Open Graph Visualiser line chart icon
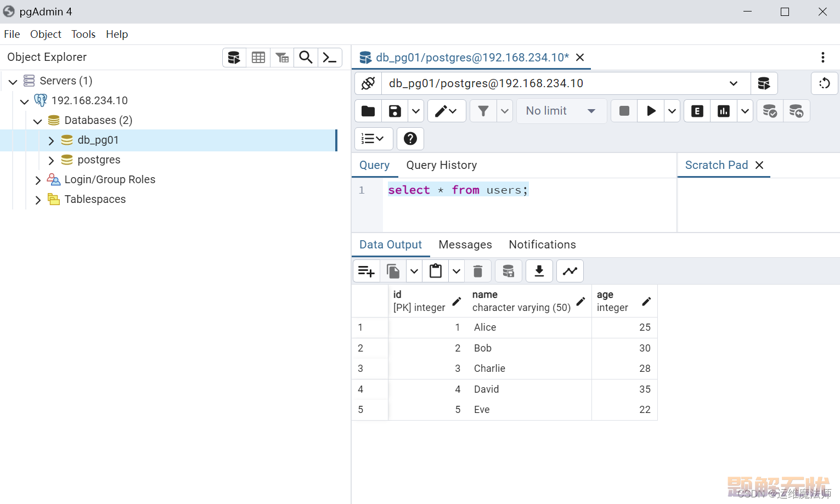The height and width of the screenshot is (504, 840). click(x=570, y=271)
